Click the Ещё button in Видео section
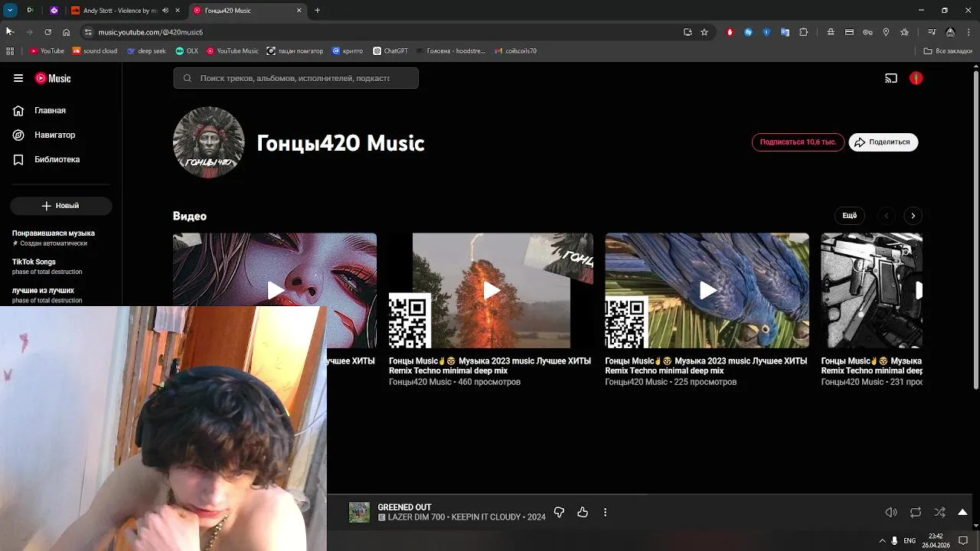980x551 pixels. point(850,216)
